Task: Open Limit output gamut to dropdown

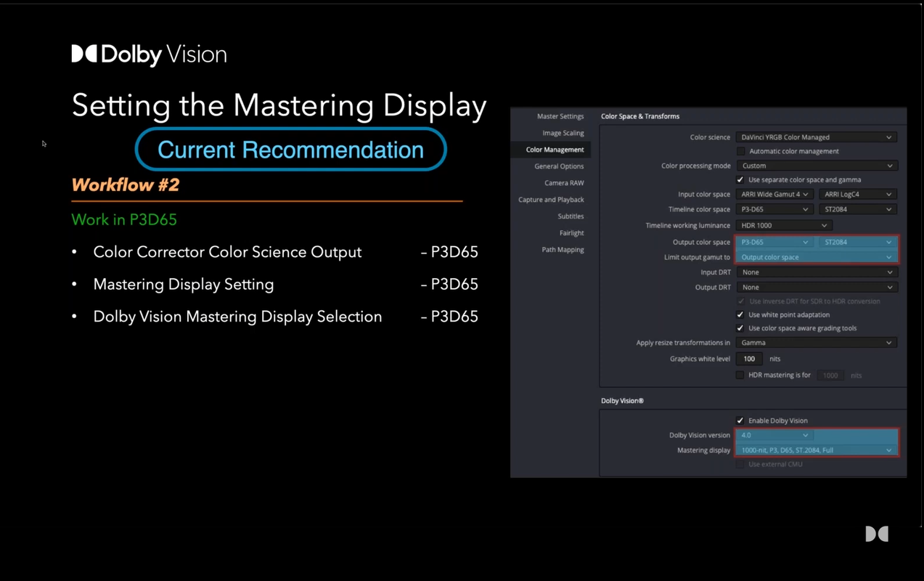Action: pos(816,257)
